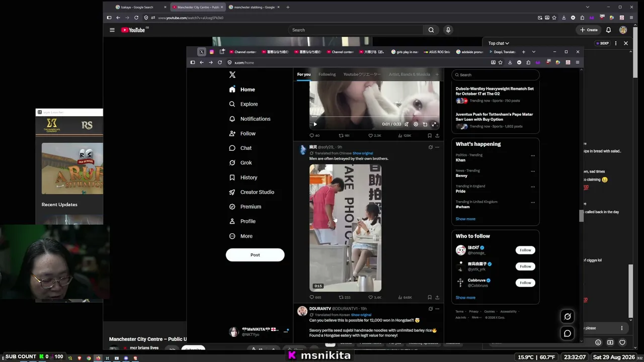Open Creator Studio in the X sidebar

(252, 192)
